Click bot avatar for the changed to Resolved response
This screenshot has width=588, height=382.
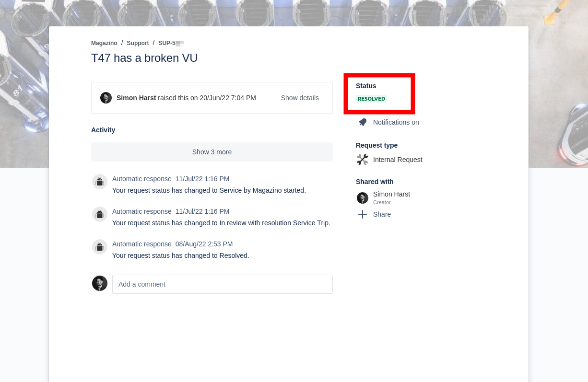100,247
